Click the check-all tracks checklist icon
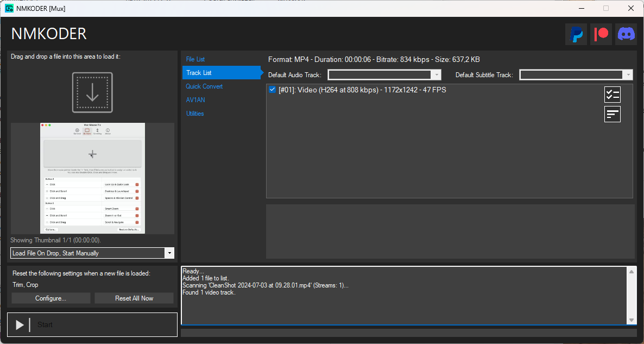644x344 pixels. point(613,95)
